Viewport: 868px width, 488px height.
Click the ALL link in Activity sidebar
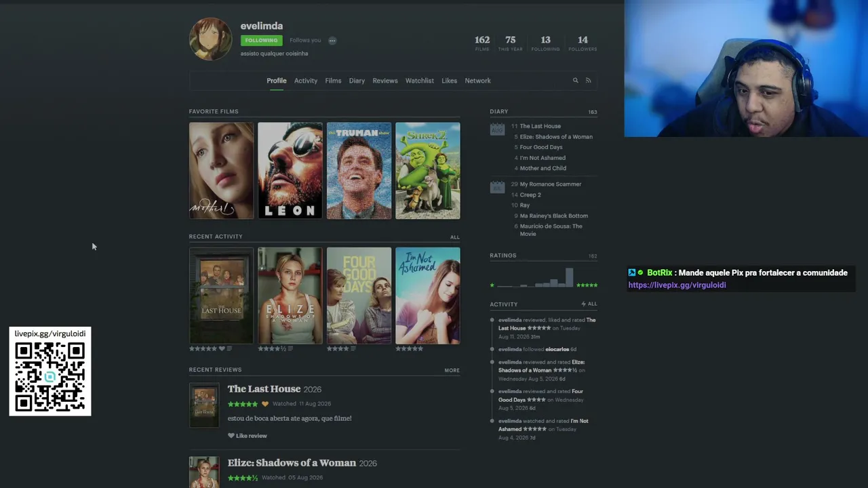pyautogui.click(x=589, y=304)
